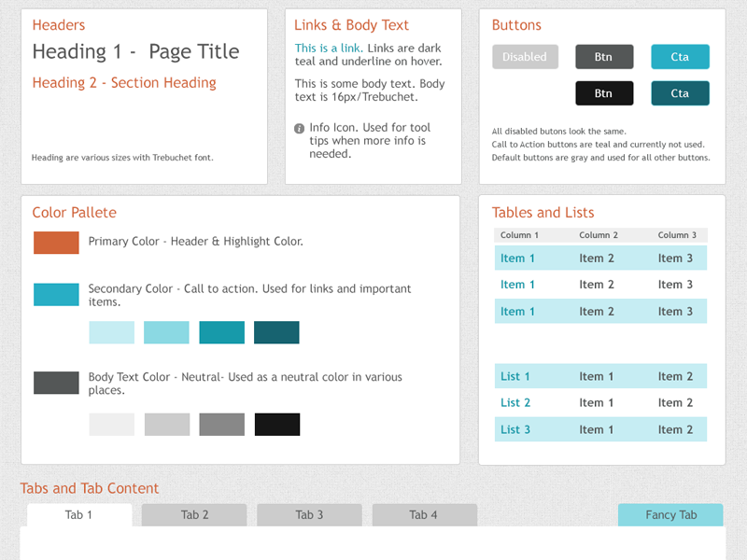Click the secondary color teal swatch

click(56, 294)
